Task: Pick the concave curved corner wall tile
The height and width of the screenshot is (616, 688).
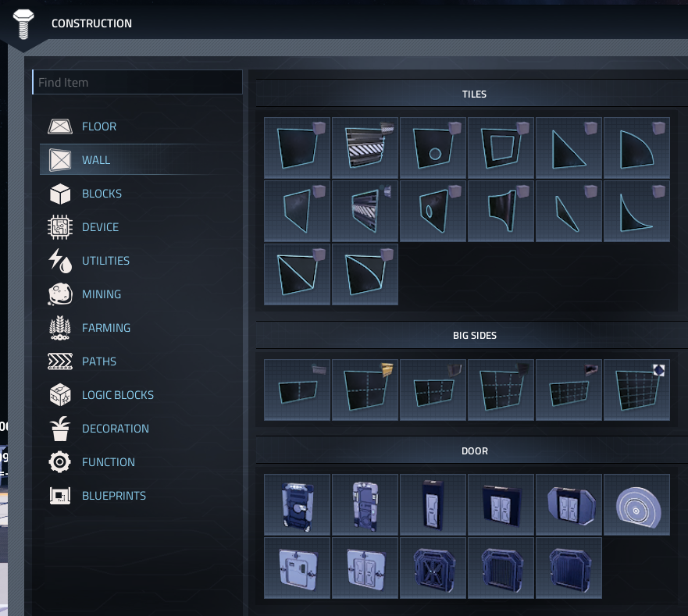Action: 636,211
